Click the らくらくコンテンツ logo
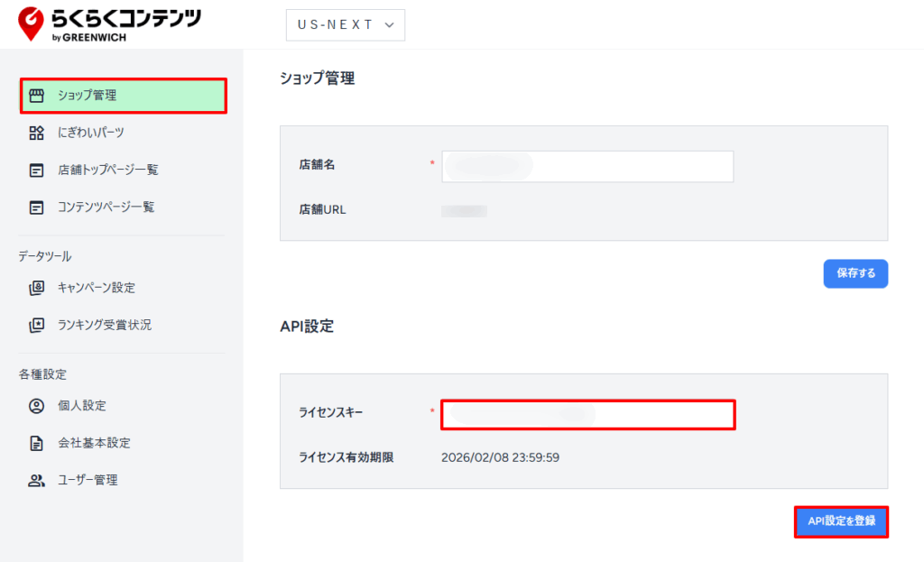Viewport: 924px width, 562px height. tap(110, 24)
